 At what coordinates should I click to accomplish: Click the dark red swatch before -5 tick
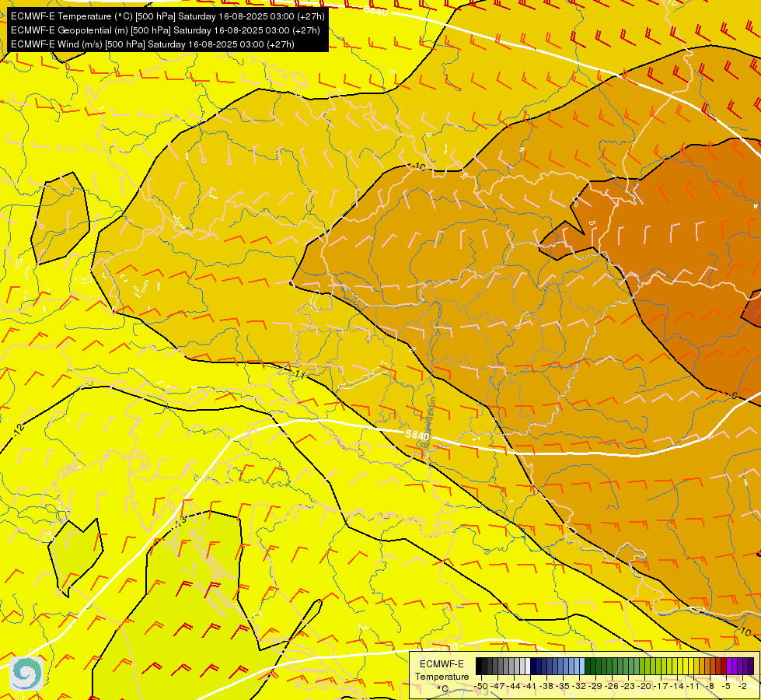pos(724,666)
